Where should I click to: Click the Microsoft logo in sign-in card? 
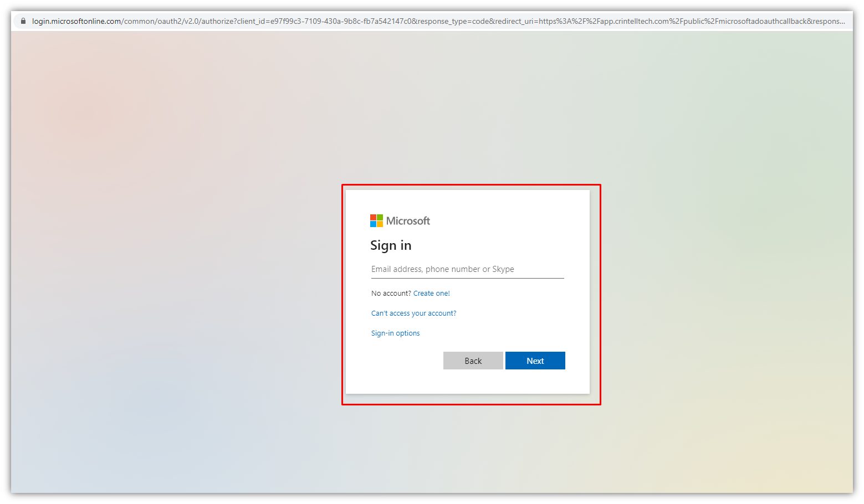coord(400,221)
